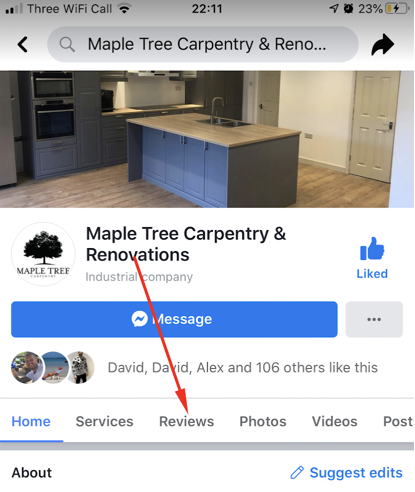
Task: Tap the search magnifier icon
Action: pyautogui.click(x=67, y=44)
